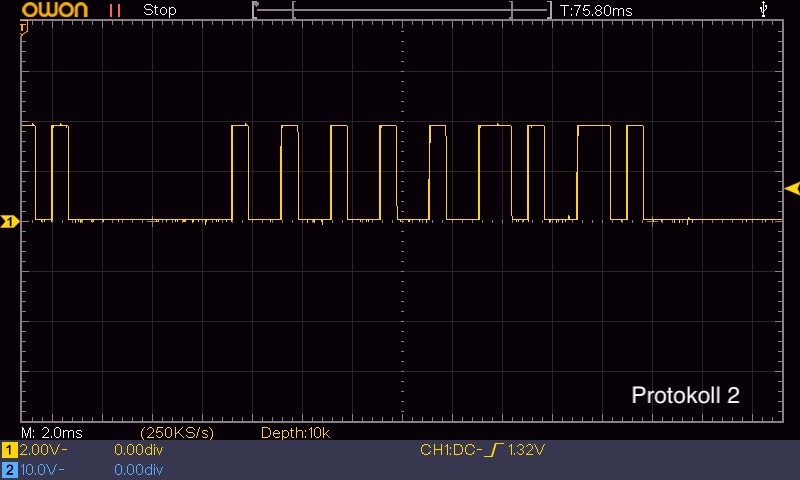Click the channel 1 ground level marker
The height and width of the screenshot is (480, 800).
click(10, 221)
